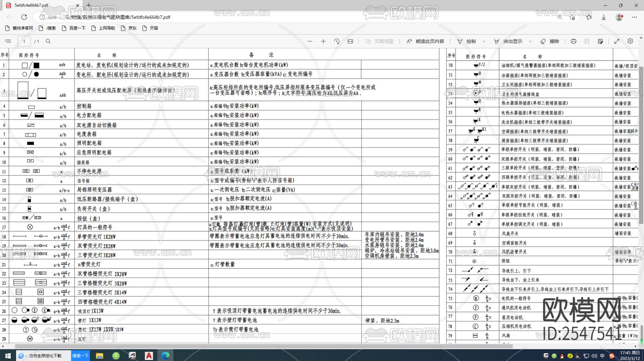Open the 京东 bookmark
The image size is (644, 361).
coord(129,28)
